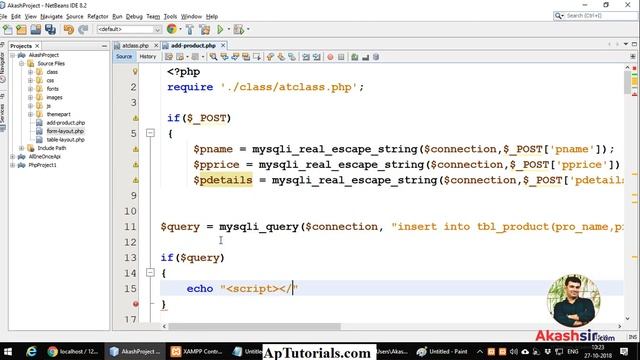
Task: Open the Navigate menu
Action: (x=51, y=16)
